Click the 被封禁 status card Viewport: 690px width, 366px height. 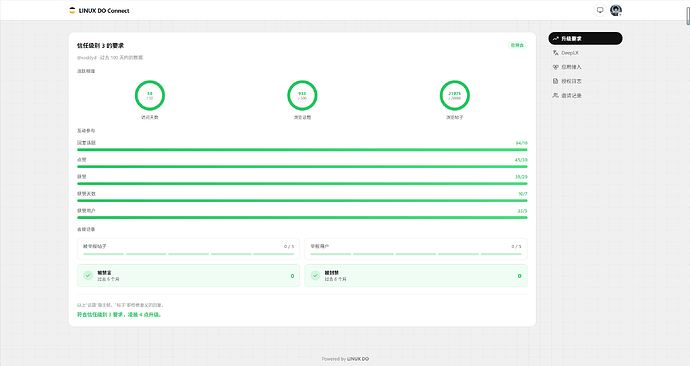[416, 275]
